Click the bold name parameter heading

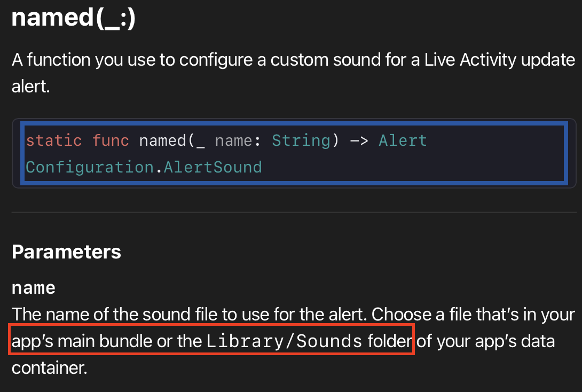[x=34, y=288]
